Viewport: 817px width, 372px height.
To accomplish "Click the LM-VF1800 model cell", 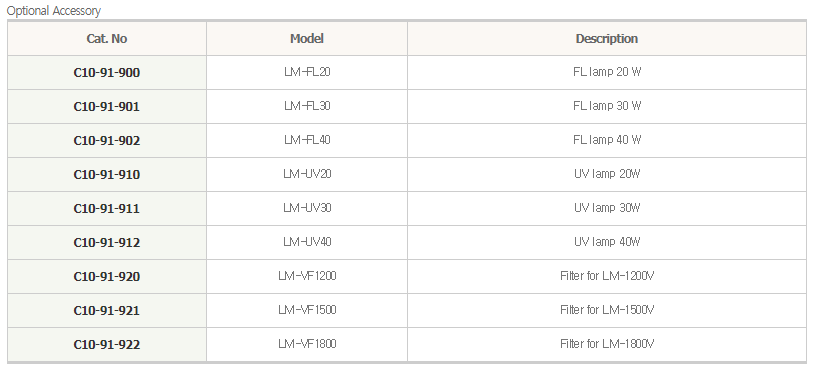I will tap(307, 344).
